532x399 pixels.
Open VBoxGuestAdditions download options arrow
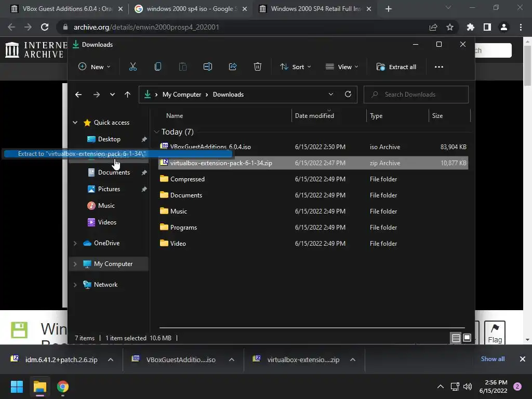232,360
